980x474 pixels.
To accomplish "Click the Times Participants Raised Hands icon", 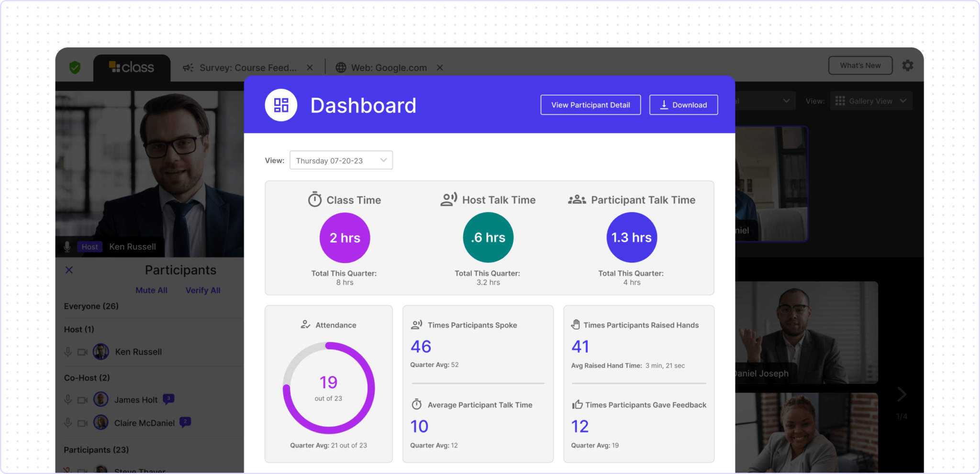I will (x=576, y=324).
